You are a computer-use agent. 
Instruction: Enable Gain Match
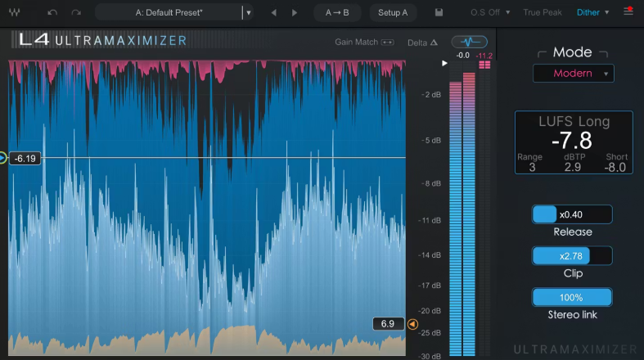364,42
